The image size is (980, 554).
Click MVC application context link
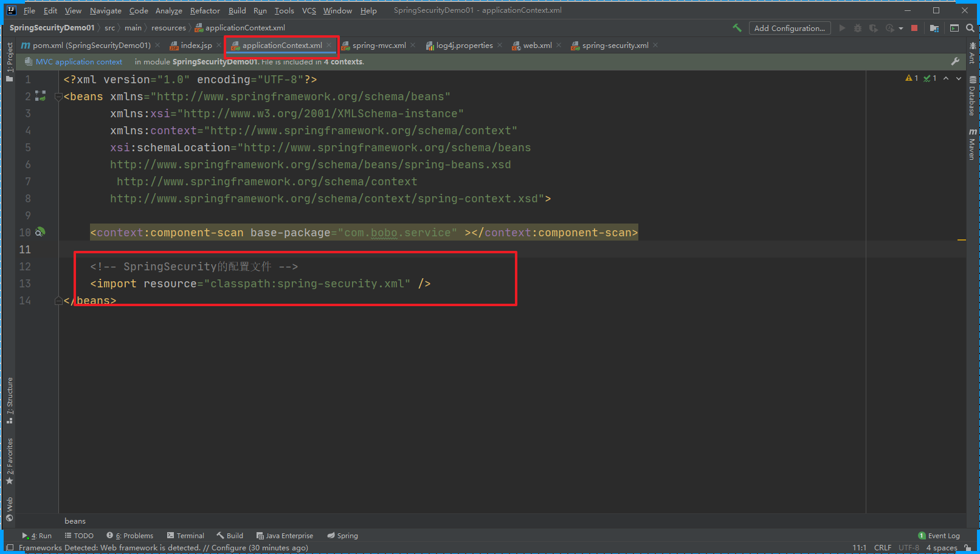79,61
